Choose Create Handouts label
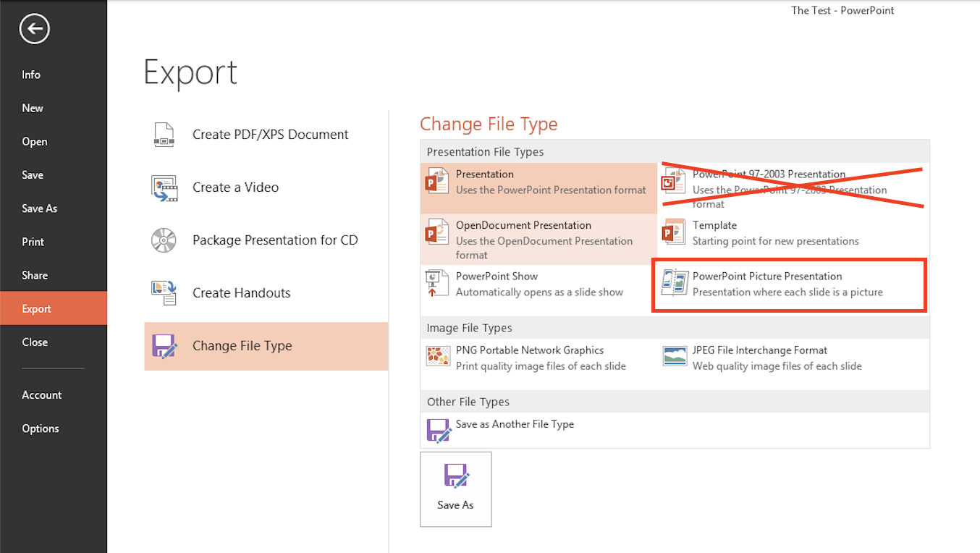980x553 pixels. 242,293
